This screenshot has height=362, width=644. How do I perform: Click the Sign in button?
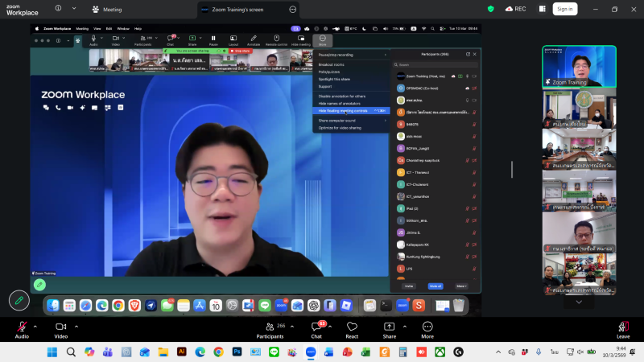564,9
